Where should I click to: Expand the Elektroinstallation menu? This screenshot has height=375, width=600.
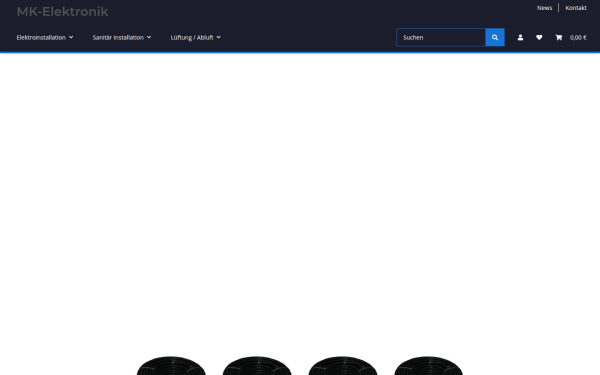pyautogui.click(x=45, y=38)
